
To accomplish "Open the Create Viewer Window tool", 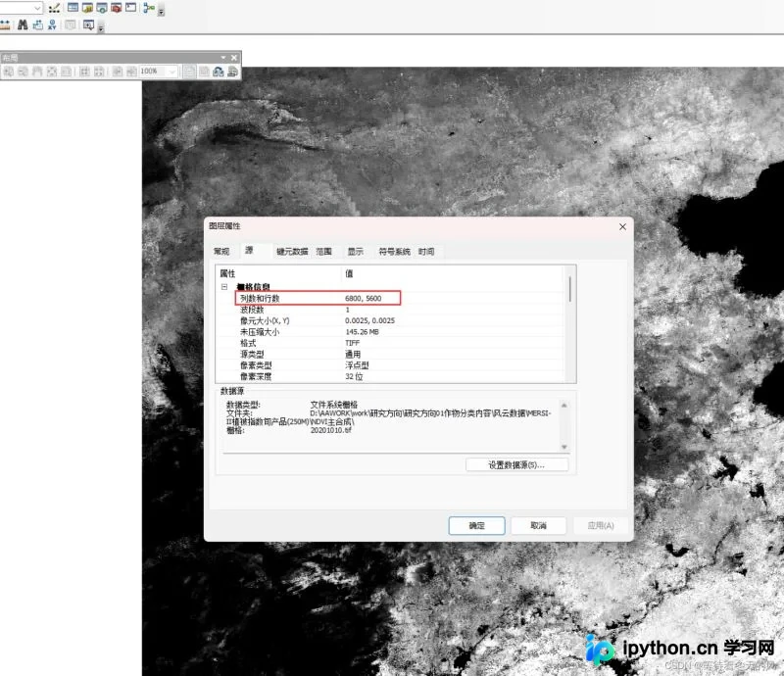I will pyautogui.click(x=88, y=24).
